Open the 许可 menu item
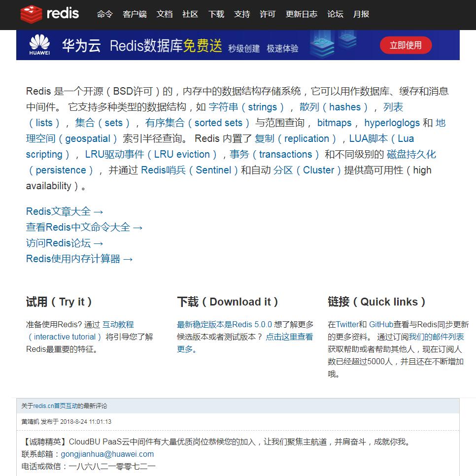This screenshot has height=476, width=476. [x=268, y=14]
